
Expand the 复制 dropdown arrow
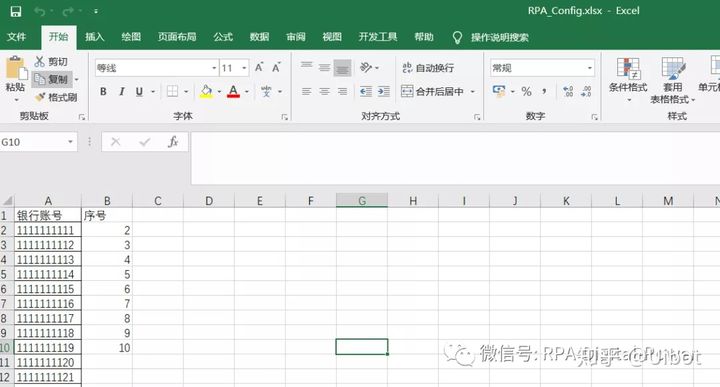(77, 79)
